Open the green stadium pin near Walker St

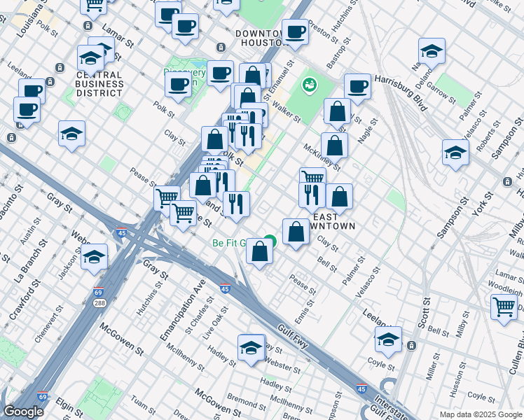310,85
